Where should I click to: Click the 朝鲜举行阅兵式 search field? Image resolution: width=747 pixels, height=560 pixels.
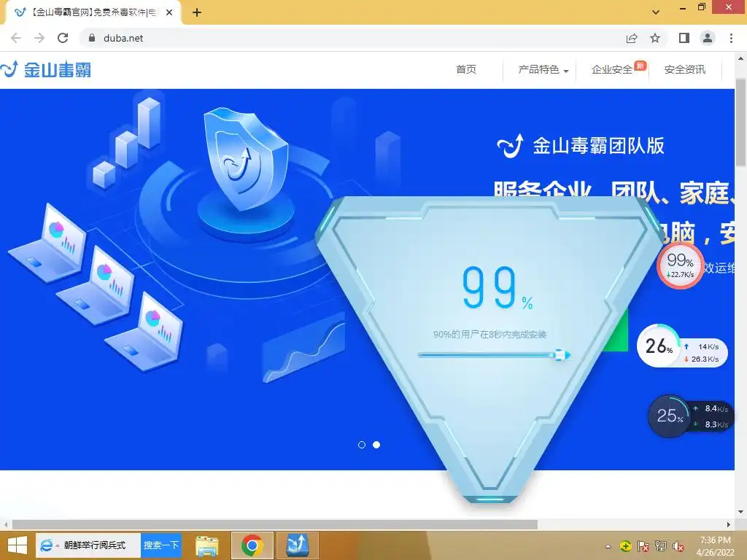coord(94,545)
